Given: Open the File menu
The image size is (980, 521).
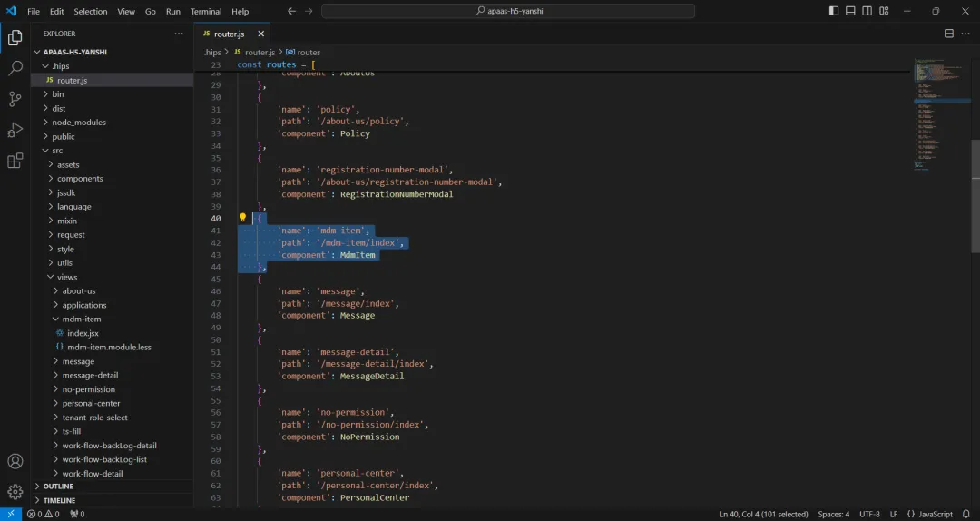Looking at the screenshot, I should coord(34,11).
